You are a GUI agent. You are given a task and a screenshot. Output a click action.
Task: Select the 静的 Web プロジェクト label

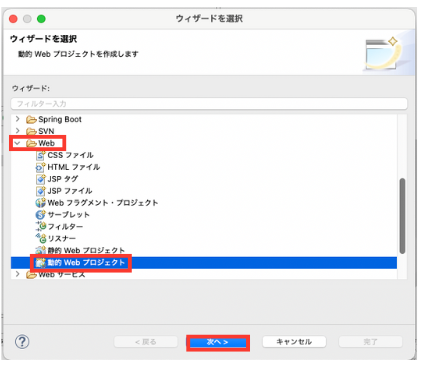(x=86, y=250)
